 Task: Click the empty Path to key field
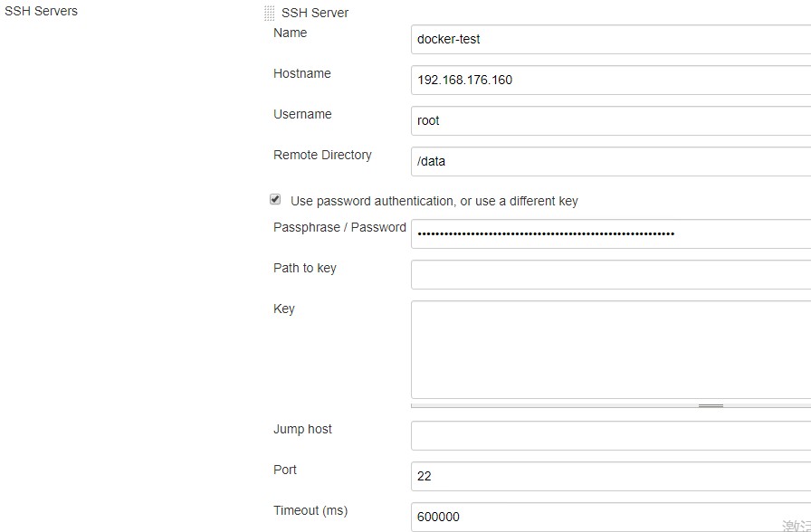pyautogui.click(x=611, y=274)
